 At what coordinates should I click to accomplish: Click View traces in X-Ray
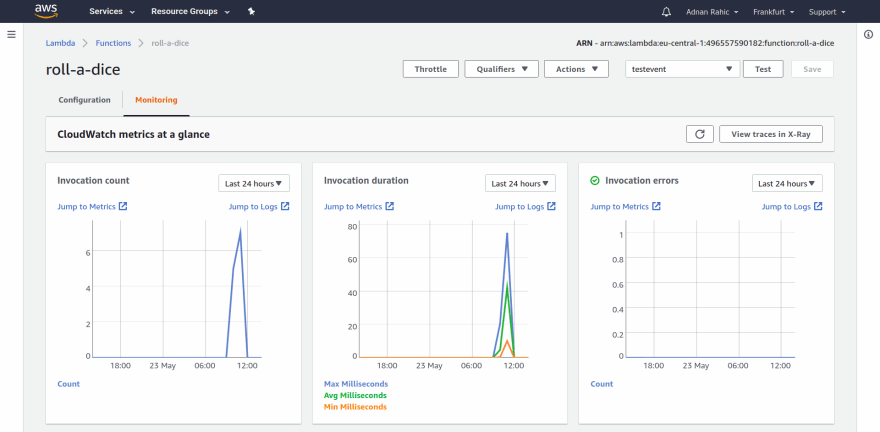(770, 134)
